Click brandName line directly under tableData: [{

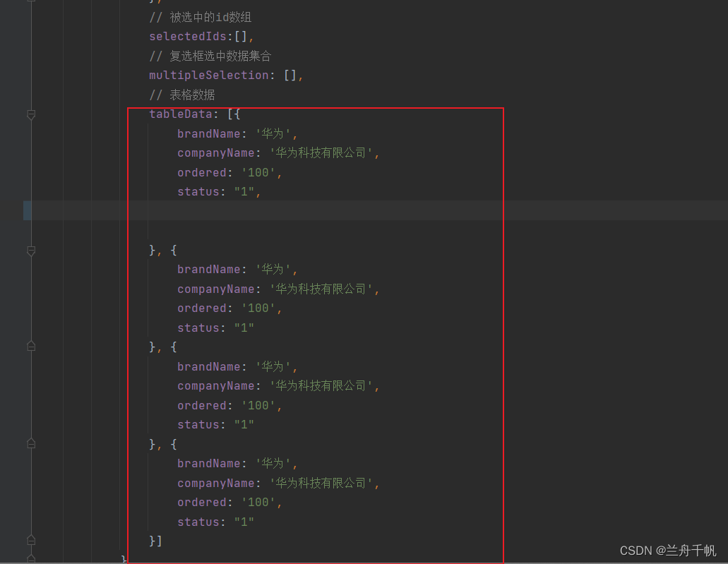pos(237,133)
